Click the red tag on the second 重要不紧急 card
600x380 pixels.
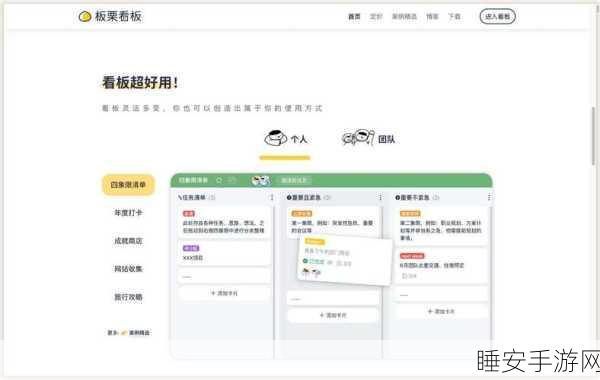(x=412, y=256)
